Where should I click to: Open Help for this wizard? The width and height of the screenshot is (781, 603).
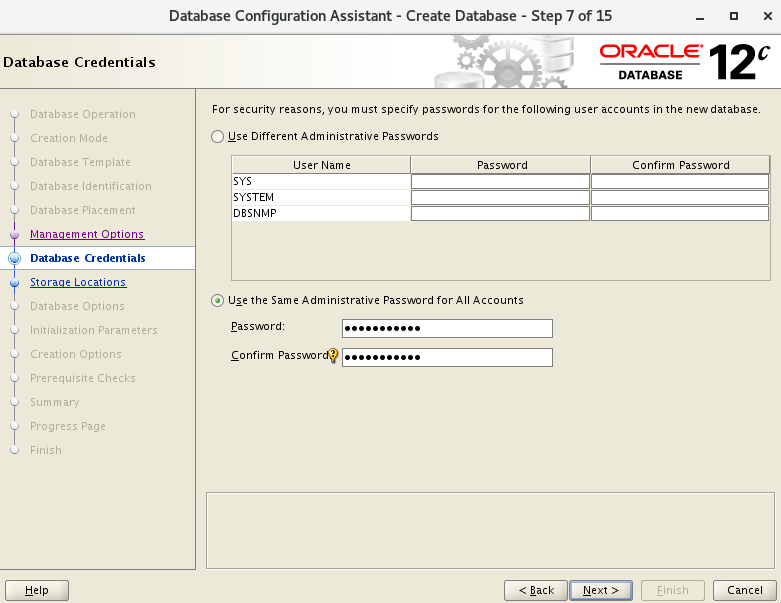(36, 590)
